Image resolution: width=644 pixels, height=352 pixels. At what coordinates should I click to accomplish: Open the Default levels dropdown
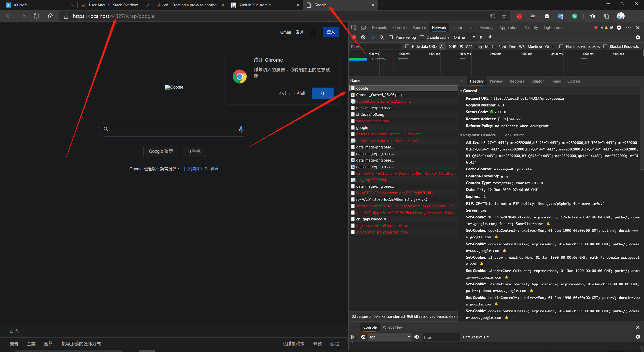pyautogui.click(x=475, y=337)
